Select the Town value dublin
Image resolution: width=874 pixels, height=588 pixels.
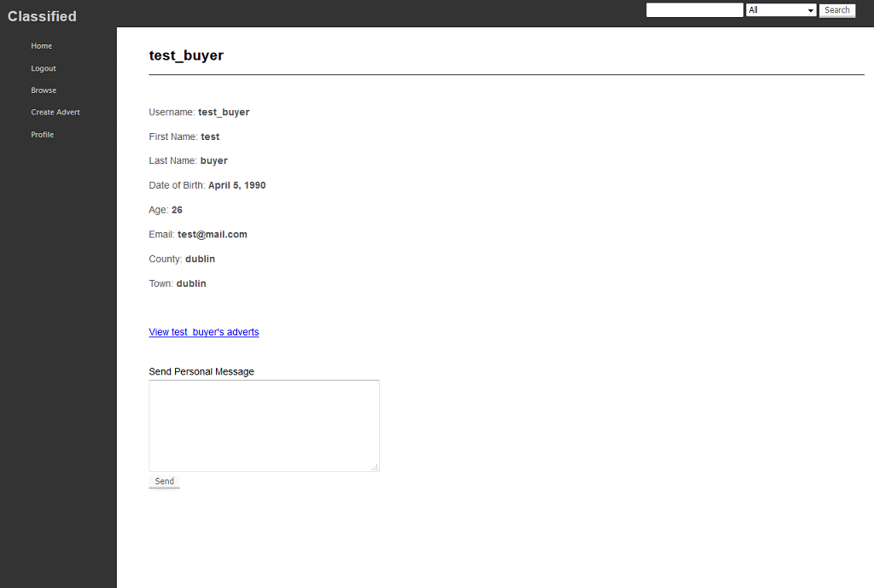191,283
